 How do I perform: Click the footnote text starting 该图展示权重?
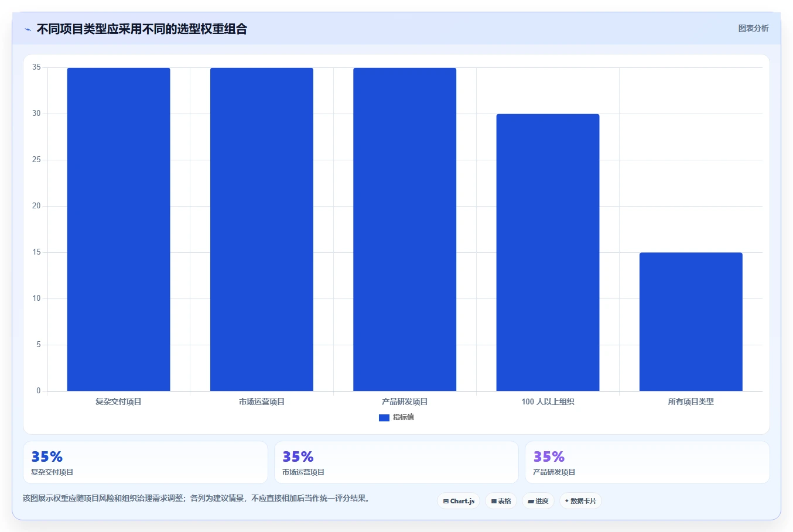click(x=196, y=499)
